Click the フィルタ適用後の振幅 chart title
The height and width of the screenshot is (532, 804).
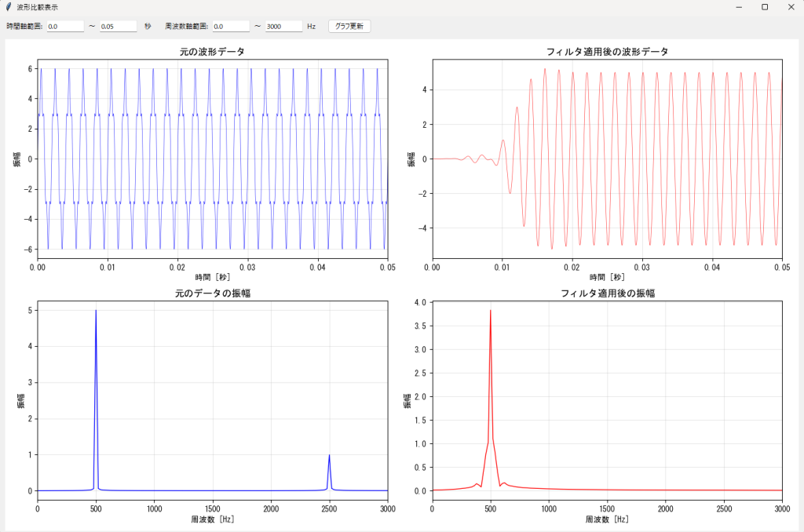(x=607, y=293)
